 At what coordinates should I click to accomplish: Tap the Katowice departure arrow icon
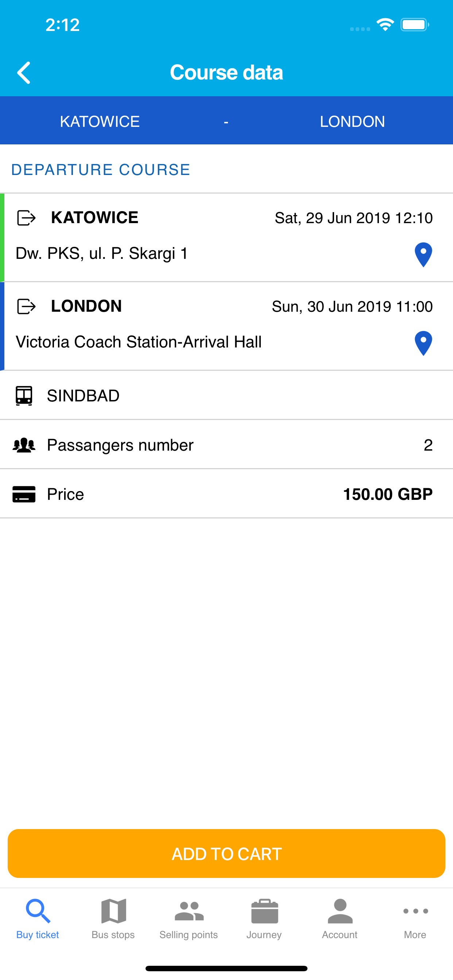click(26, 218)
